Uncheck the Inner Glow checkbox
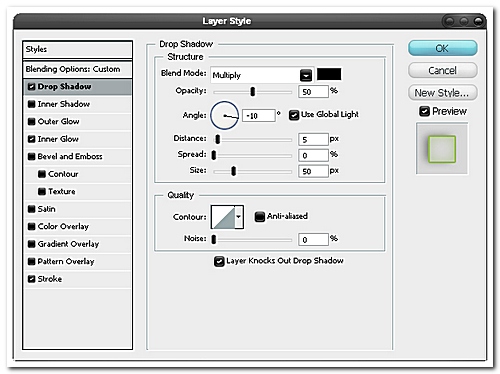500x374 pixels. (31, 139)
